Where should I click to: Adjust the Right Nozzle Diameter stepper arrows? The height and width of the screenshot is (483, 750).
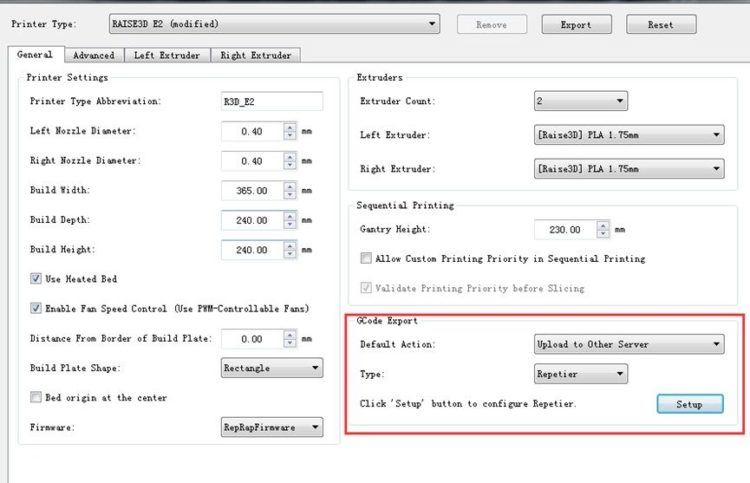point(290,161)
